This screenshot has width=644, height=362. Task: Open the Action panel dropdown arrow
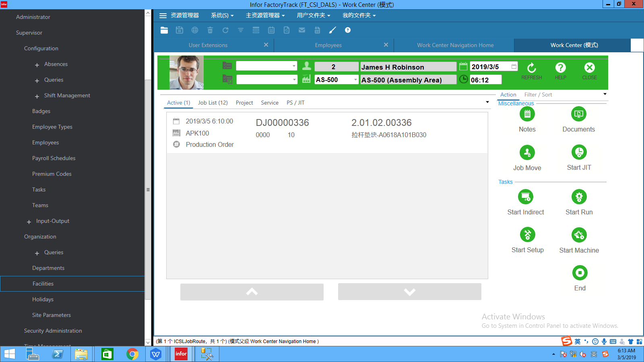[x=605, y=94]
